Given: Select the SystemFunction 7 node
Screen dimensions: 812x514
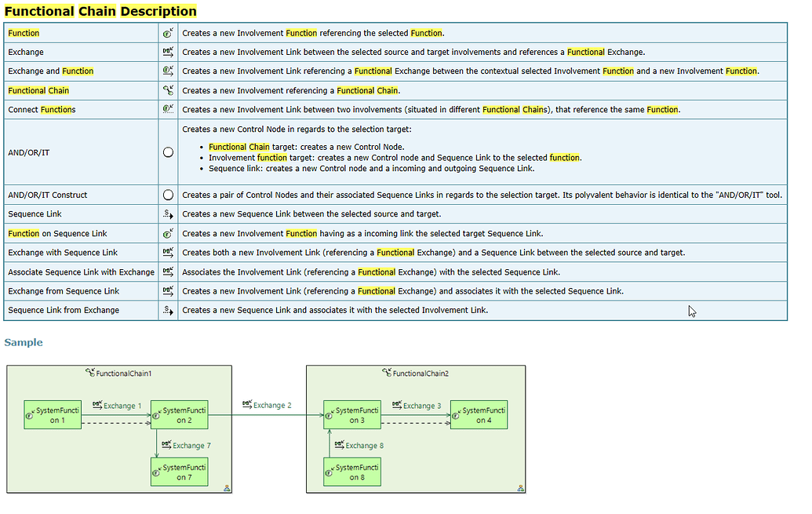Looking at the screenshot, I should (179, 472).
